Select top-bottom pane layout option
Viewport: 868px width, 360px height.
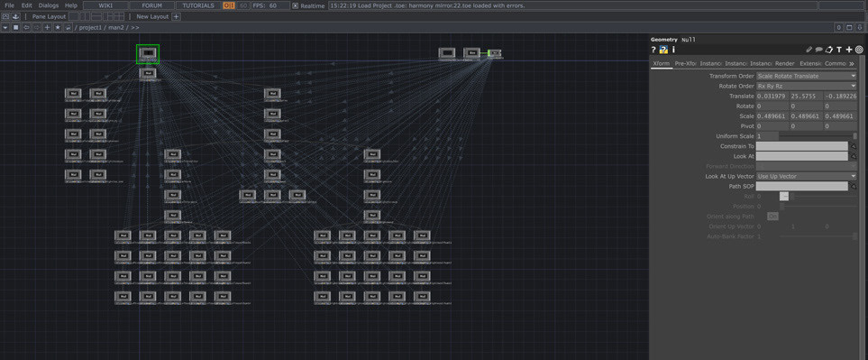[96, 16]
